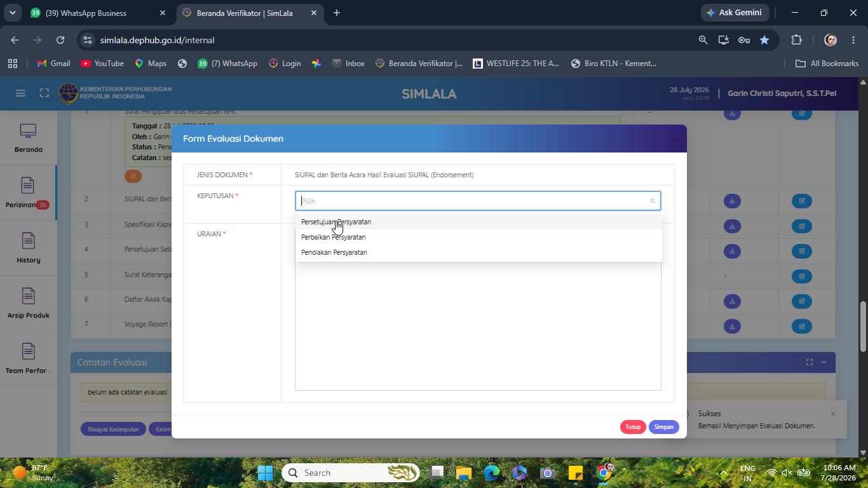Viewport: 868px width, 488px height.
Task: Show hidden system tray icons
Action: 723,473
